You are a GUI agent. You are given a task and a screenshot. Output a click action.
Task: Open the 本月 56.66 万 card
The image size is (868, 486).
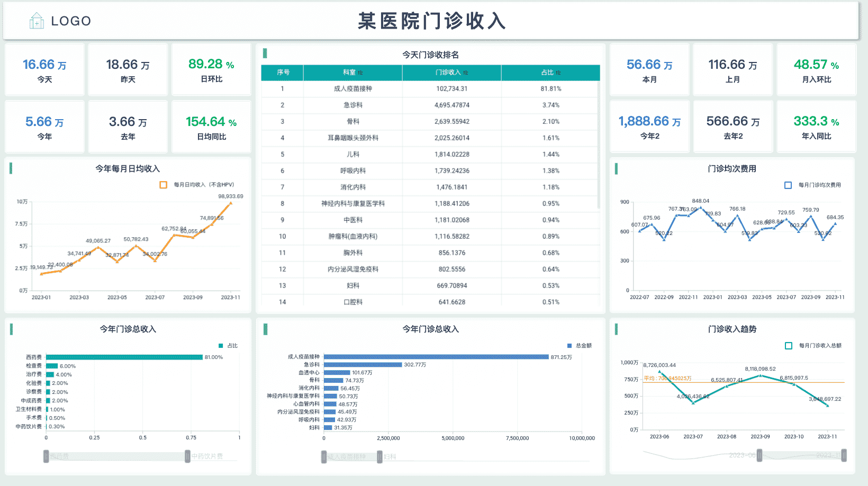pyautogui.click(x=649, y=70)
